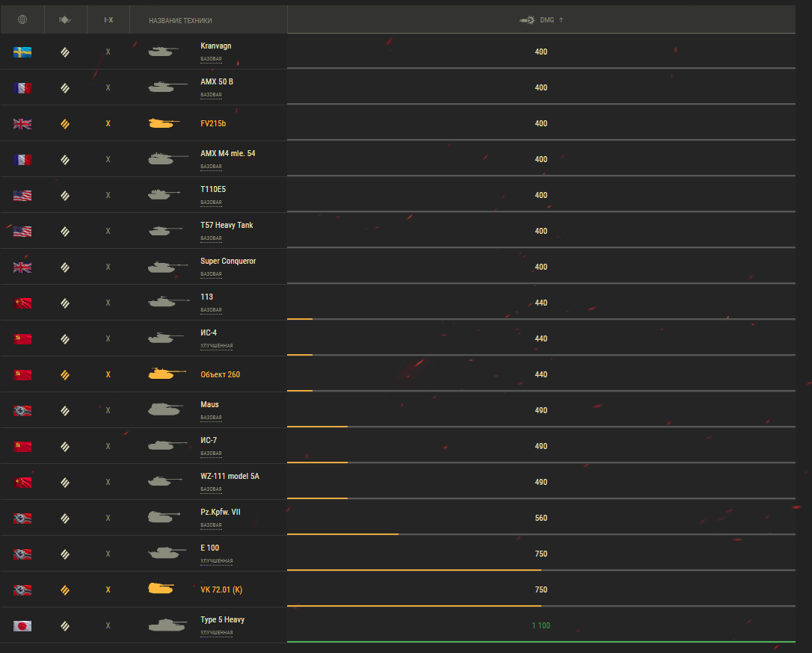Open БАЗОВАЯ configuration dropdown under AMX 50 B
The height and width of the screenshot is (653, 812).
click(x=212, y=95)
